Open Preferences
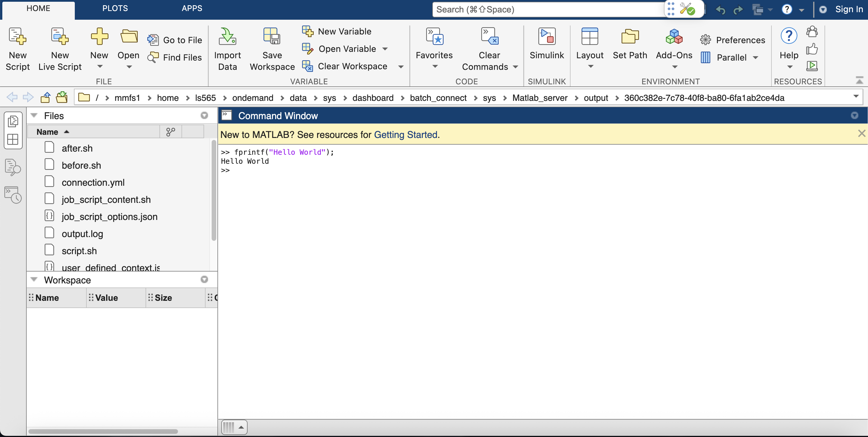Viewport: 868px width, 437px height. pos(733,40)
